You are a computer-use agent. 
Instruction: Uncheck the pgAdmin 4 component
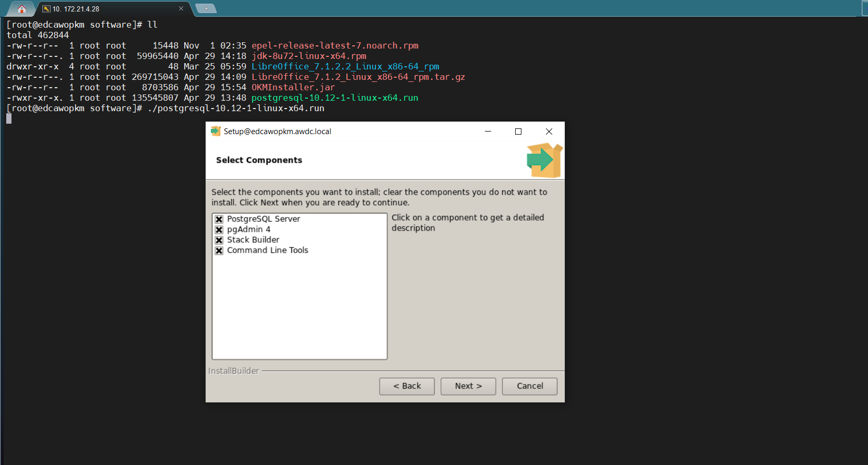(219, 230)
